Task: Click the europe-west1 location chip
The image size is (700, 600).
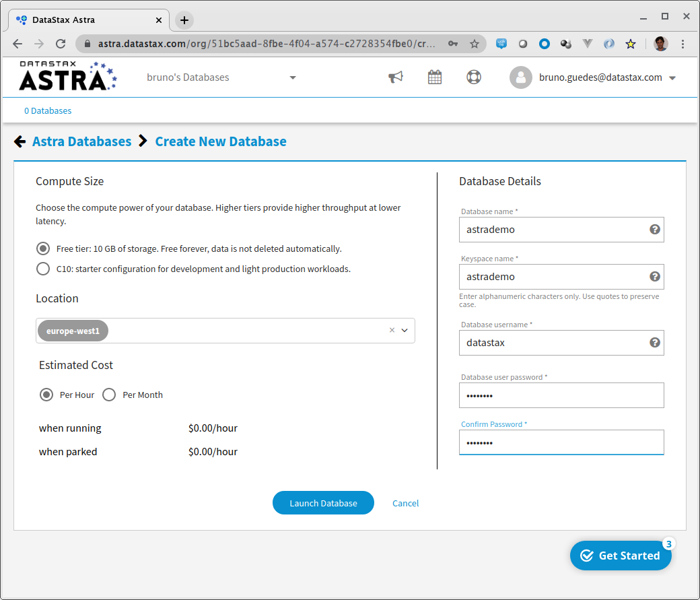Action: (73, 331)
